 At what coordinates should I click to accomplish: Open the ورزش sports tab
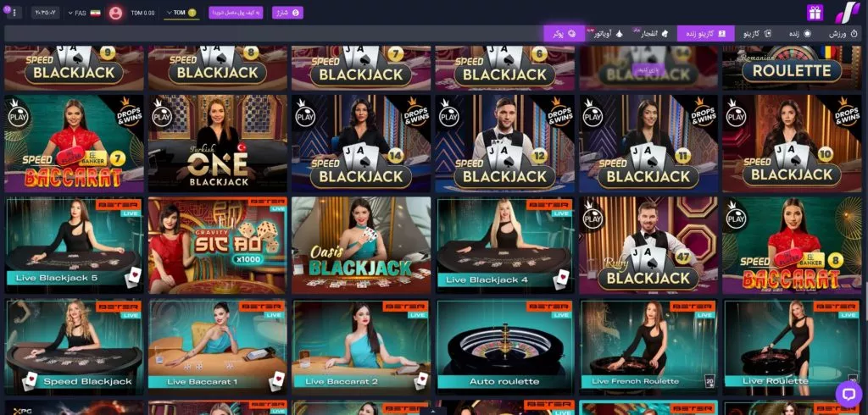tap(843, 34)
